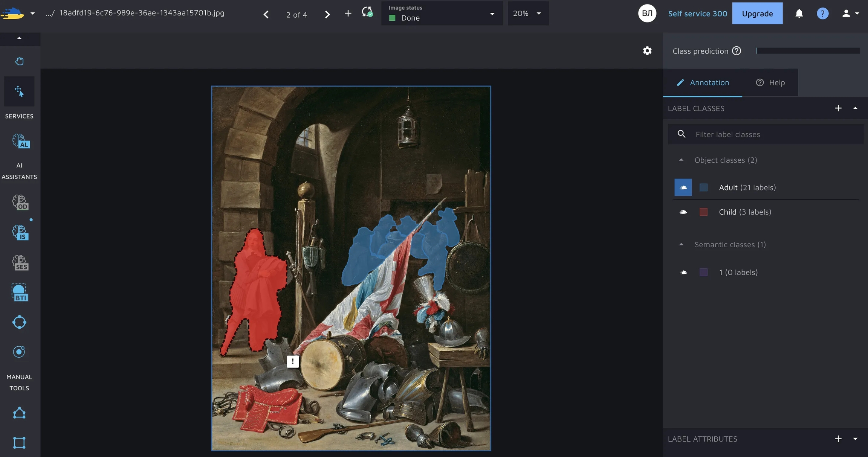This screenshot has width=868, height=457.
Task: Click the Upgrade button
Action: pos(757,14)
